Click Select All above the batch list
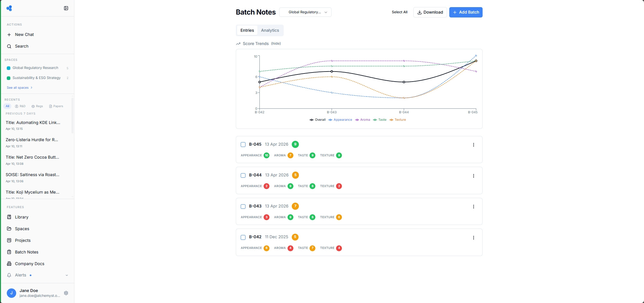Viewport: 644px width, 303px height. pos(399,12)
